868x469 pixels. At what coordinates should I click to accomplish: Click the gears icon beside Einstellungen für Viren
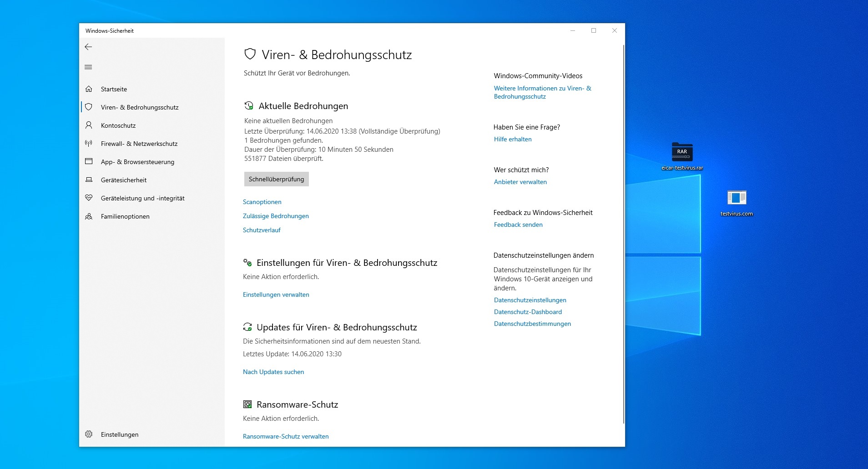247,263
